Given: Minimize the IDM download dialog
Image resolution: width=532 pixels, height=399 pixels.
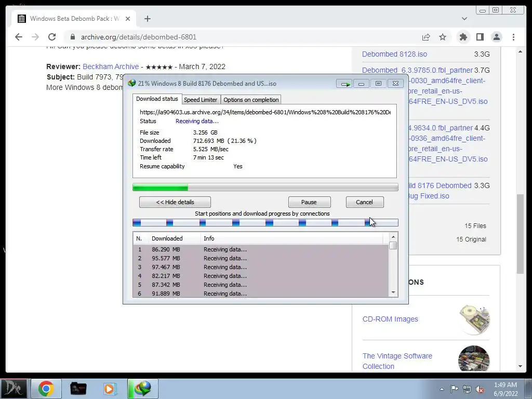Looking at the screenshot, I should (x=361, y=84).
